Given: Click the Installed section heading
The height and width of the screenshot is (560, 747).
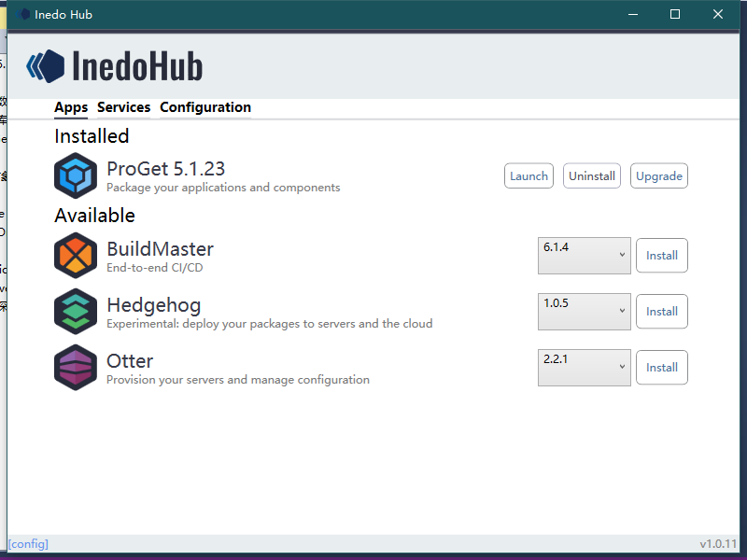Looking at the screenshot, I should [x=92, y=136].
